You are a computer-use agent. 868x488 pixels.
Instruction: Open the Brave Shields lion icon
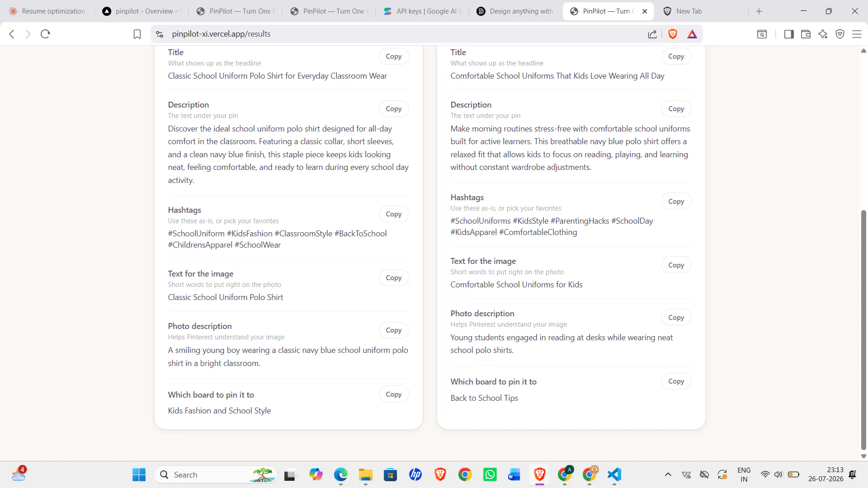[673, 34]
